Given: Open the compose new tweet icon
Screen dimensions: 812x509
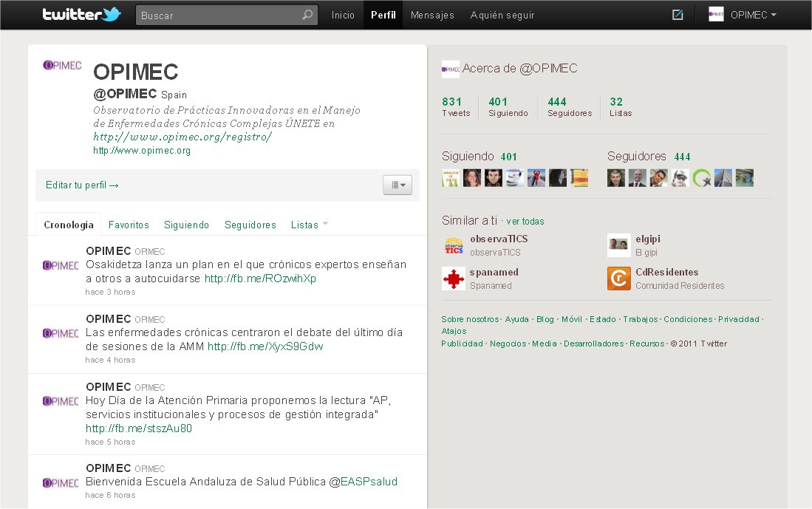Looking at the screenshot, I should point(678,15).
